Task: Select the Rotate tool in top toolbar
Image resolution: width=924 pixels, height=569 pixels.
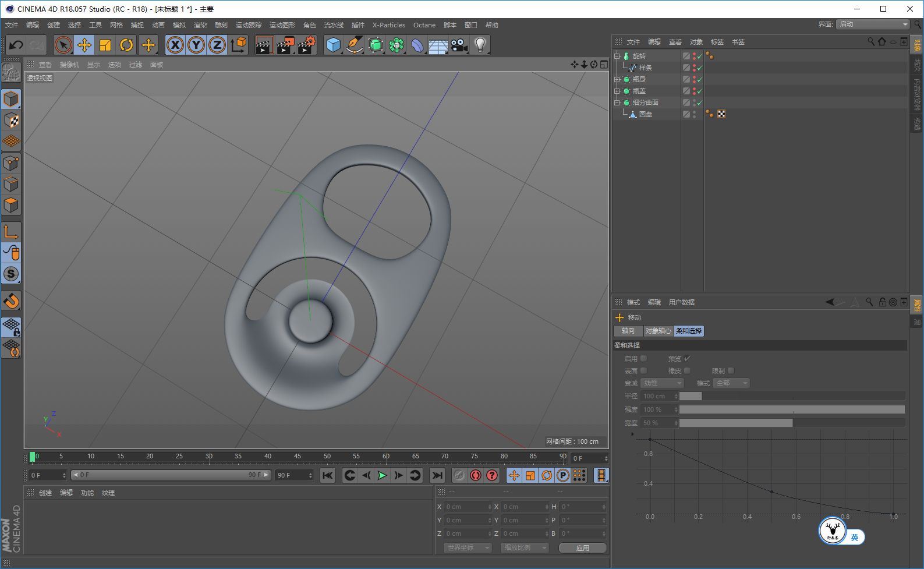Action: click(126, 45)
